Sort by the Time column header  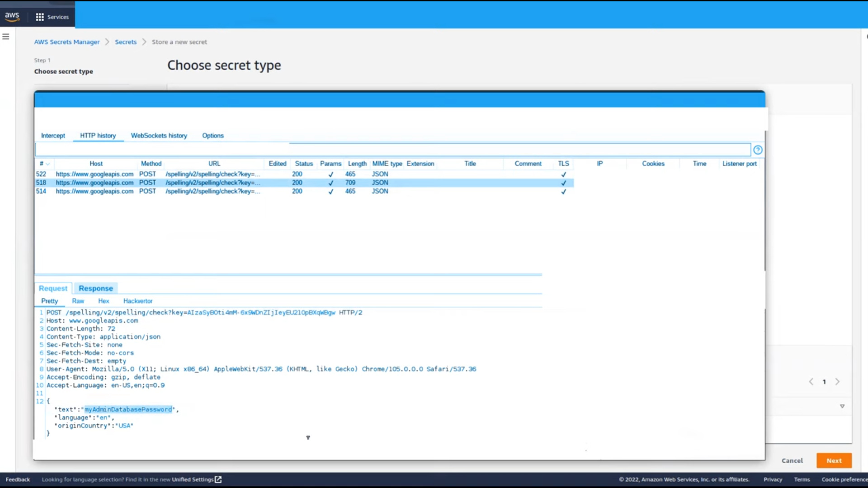point(699,164)
